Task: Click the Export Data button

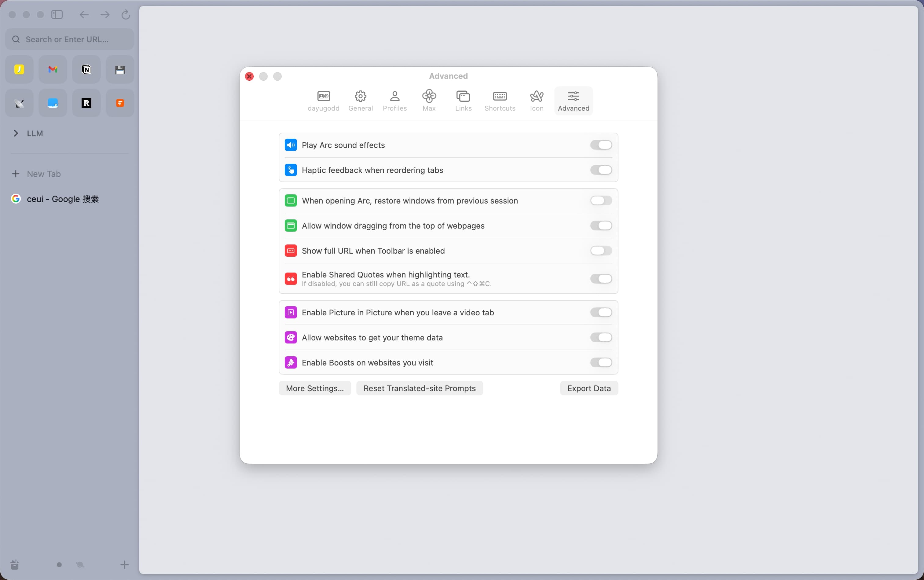Action: 589,388
